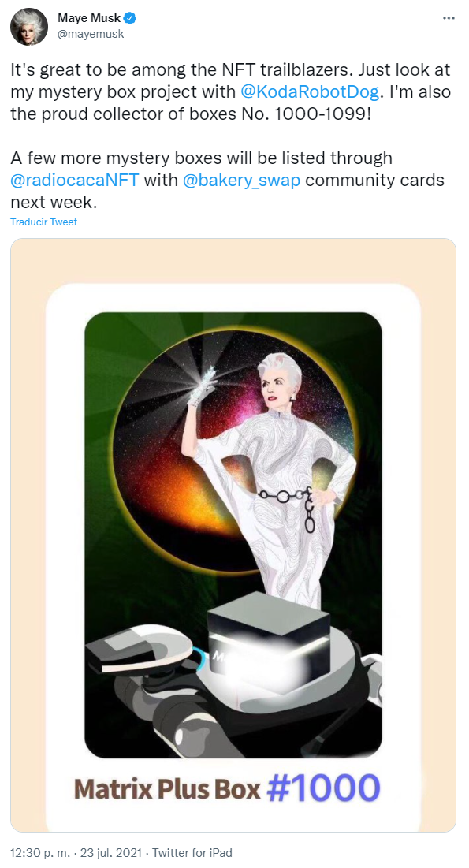The image size is (469, 868).
Task: Click the paragraph about more mystery boxes
Action: click(228, 180)
